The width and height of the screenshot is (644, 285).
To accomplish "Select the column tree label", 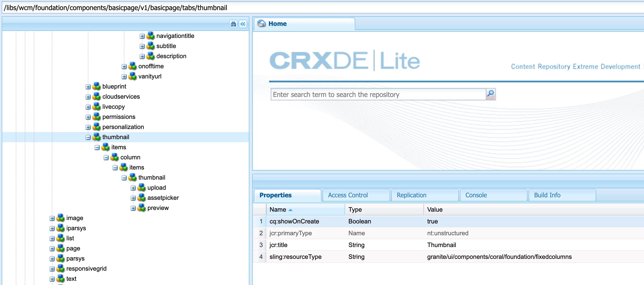I will (x=130, y=157).
